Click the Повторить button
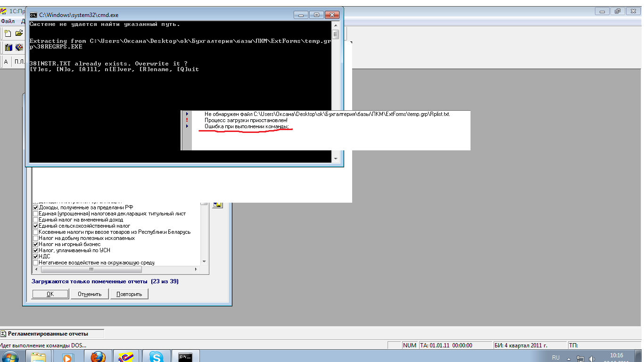Viewport: 644px width, 362px height. 129,294
